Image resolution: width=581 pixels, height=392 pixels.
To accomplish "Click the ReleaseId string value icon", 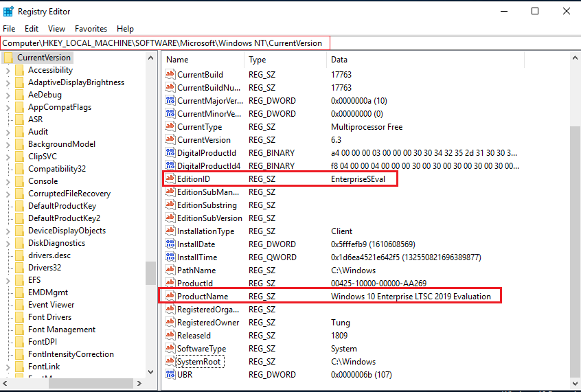I will [170, 335].
